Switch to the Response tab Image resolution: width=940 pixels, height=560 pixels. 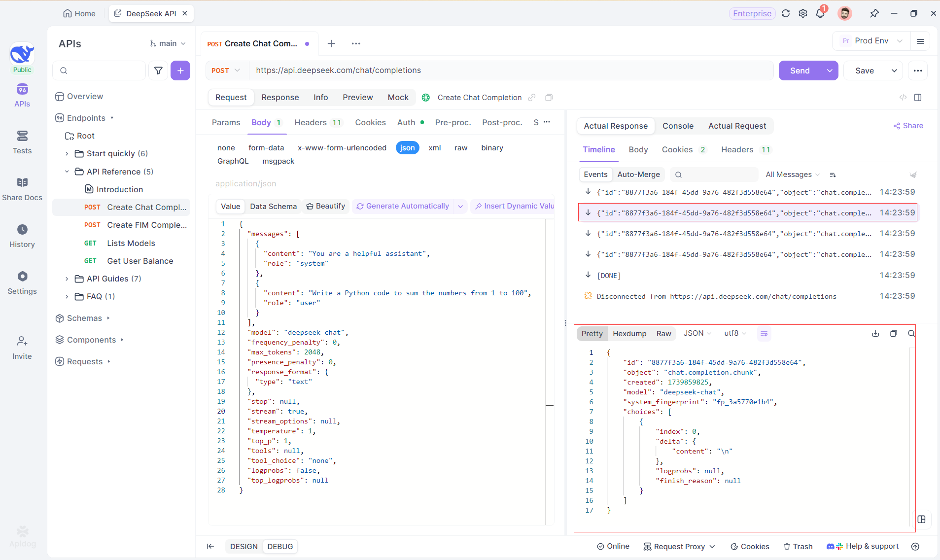(x=280, y=98)
